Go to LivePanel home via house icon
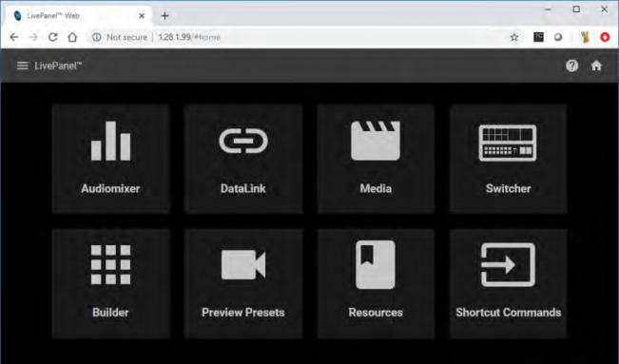The image size is (619, 364). tap(596, 66)
